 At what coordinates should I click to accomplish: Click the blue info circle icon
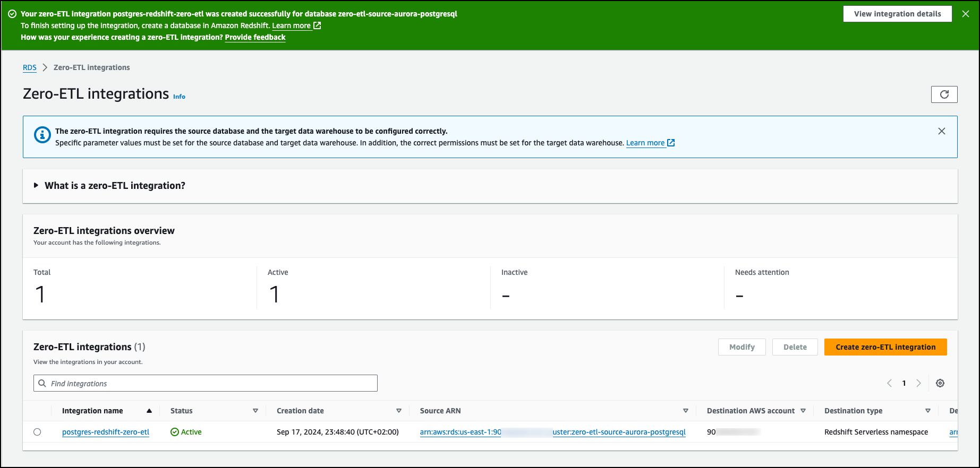tap(42, 135)
